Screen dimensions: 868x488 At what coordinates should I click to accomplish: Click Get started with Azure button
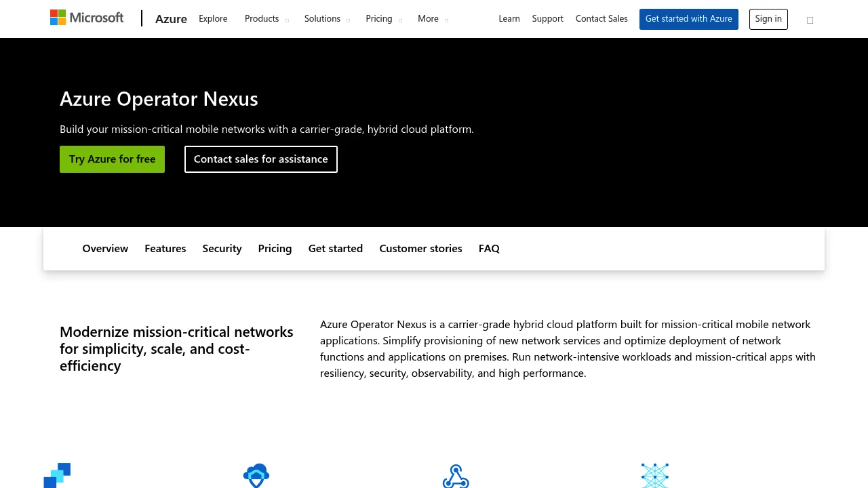pyautogui.click(x=689, y=19)
